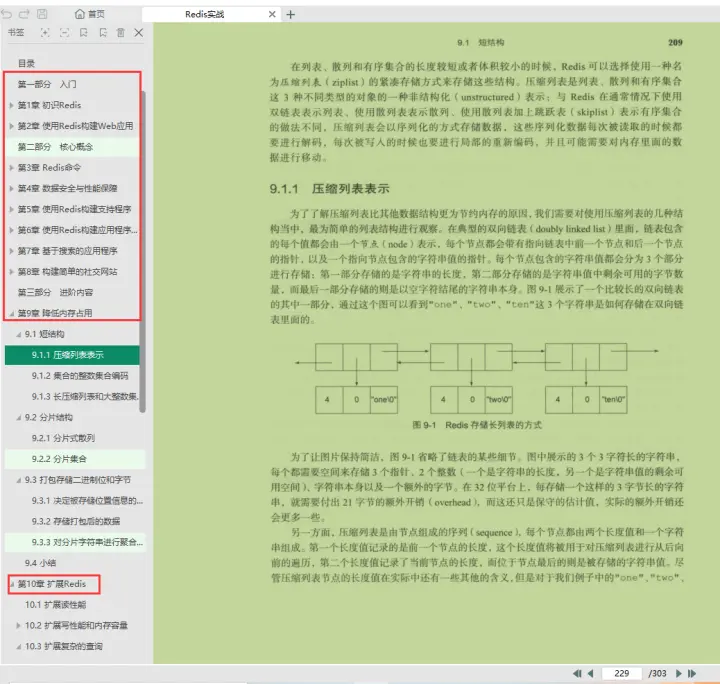Click the "one\0" cell in the diagram

[384, 399]
